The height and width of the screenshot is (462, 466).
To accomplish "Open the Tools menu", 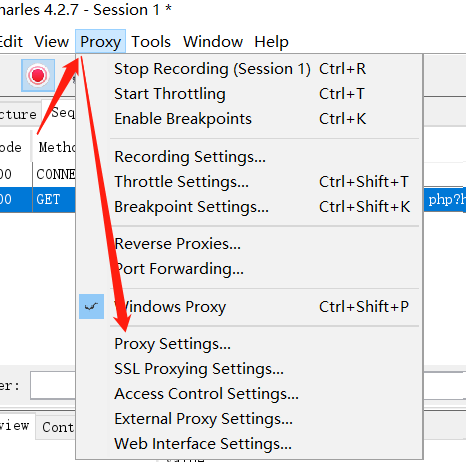I will [151, 42].
